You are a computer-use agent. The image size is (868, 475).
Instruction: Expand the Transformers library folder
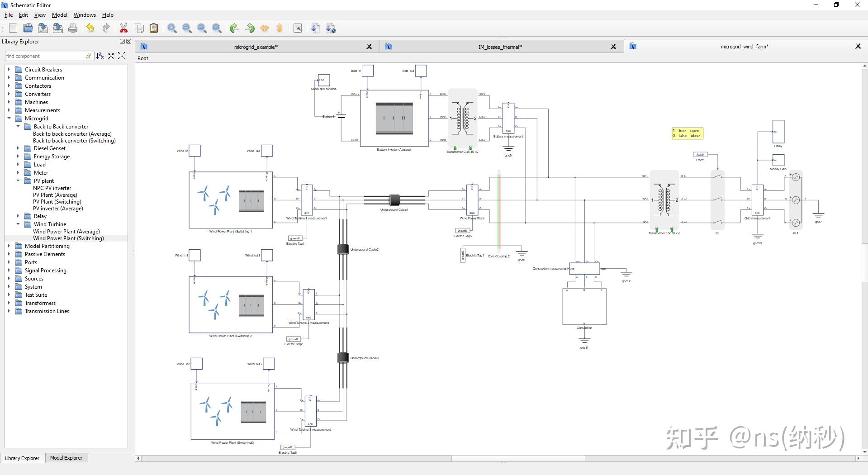click(x=9, y=303)
